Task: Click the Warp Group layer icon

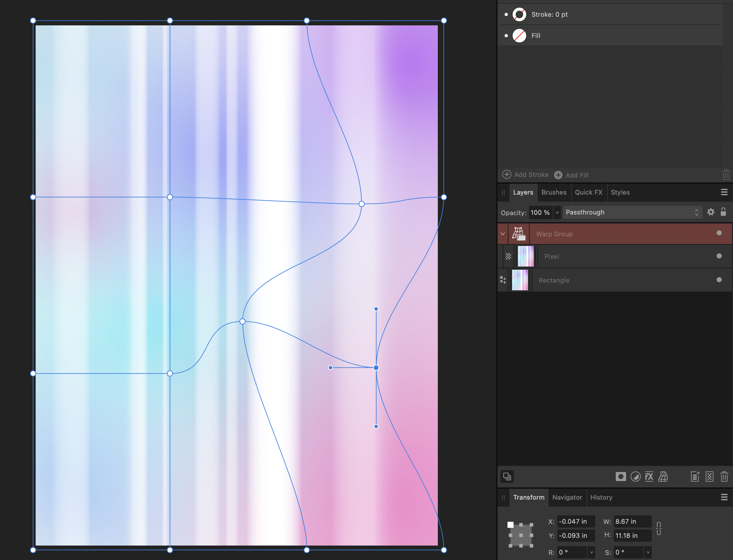Action: click(518, 234)
